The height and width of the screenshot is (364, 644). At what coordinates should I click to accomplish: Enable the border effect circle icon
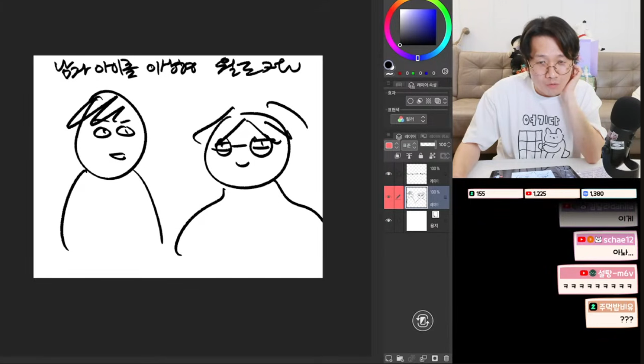point(410,101)
